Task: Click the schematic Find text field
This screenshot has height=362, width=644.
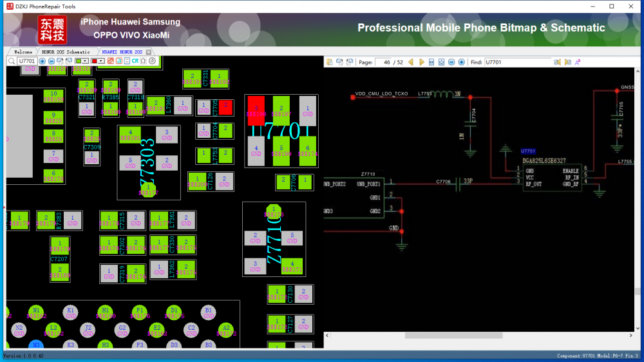Action: [x=517, y=62]
